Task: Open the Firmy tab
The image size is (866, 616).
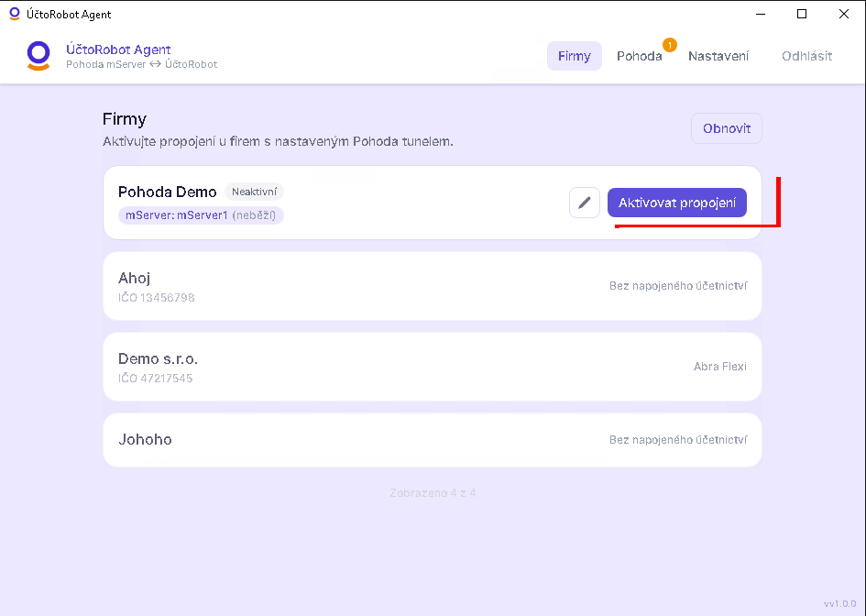Action: (x=575, y=56)
